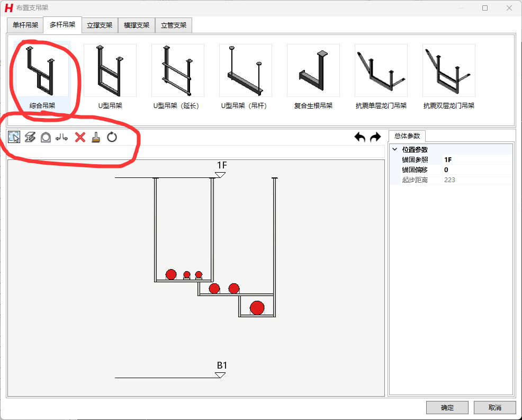Click the 锚固参照 property label
The height and width of the screenshot is (420, 522).
pos(415,159)
